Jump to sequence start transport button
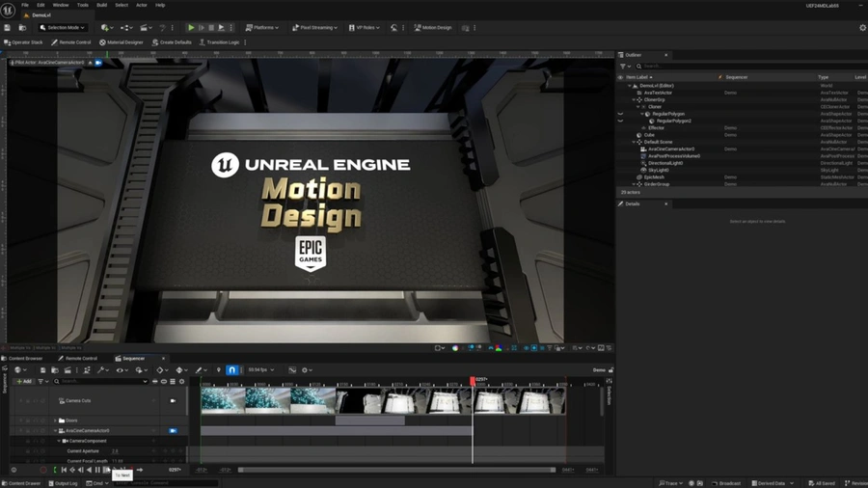This screenshot has height=488, width=868. [64, 470]
